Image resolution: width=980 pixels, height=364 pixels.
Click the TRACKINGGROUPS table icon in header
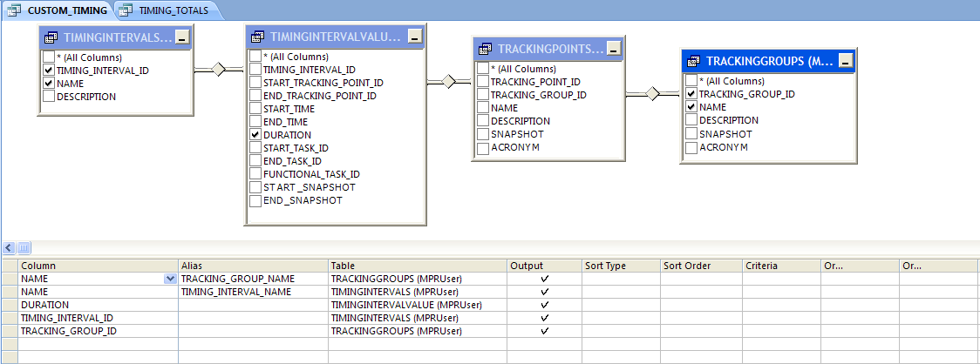click(694, 61)
